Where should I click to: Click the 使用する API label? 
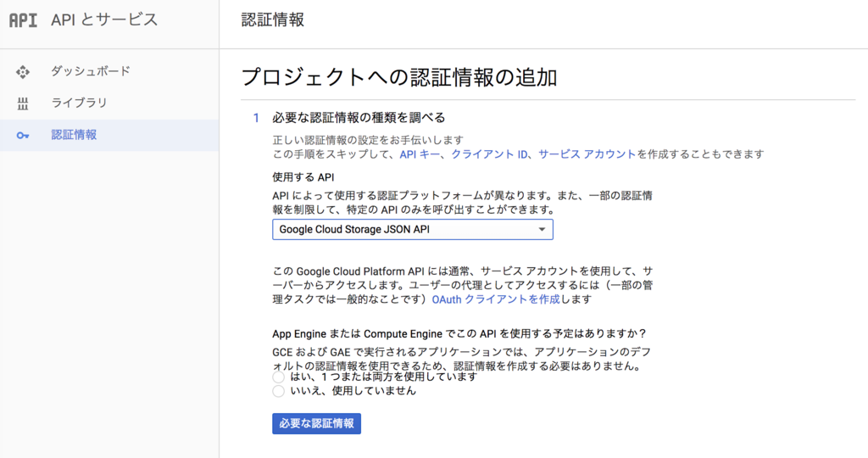303,177
